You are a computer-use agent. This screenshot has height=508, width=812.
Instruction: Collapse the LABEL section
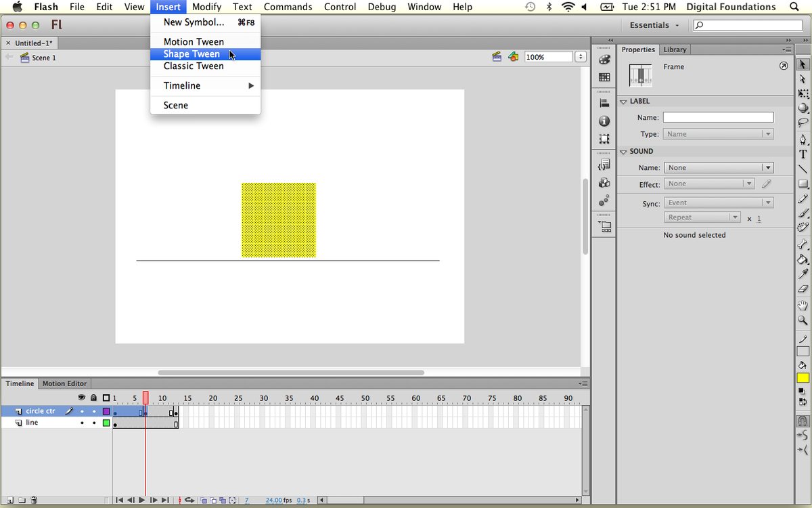tap(623, 102)
